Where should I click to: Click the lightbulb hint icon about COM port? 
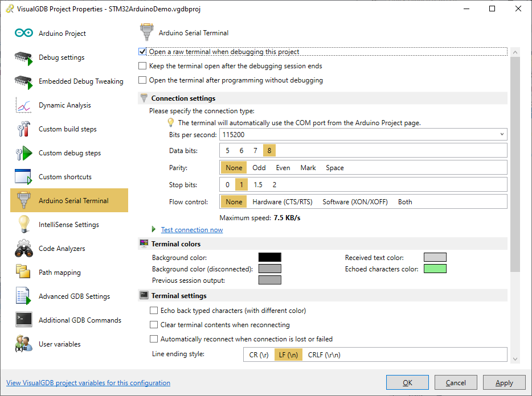click(171, 122)
